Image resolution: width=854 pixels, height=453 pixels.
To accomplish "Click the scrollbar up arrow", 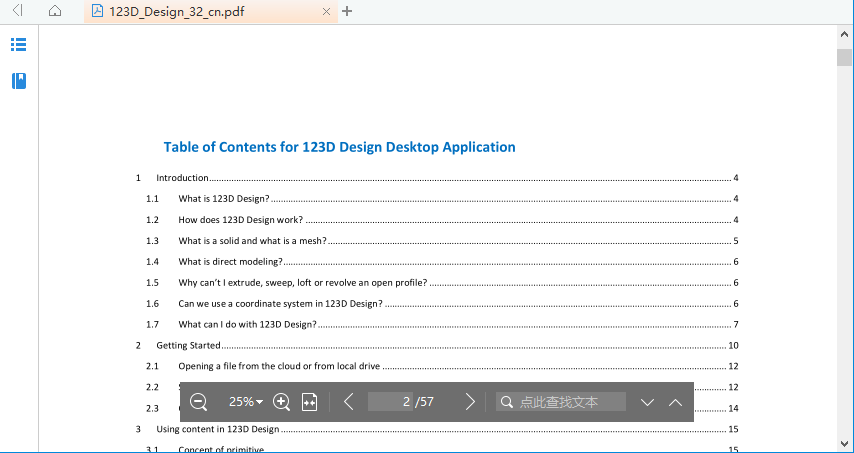I will pyautogui.click(x=845, y=34).
